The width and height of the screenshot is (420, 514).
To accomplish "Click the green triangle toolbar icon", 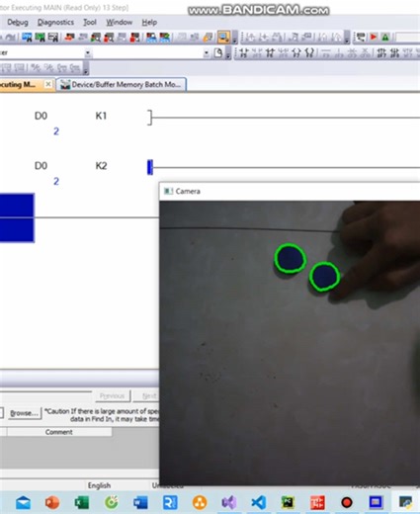I will click(385, 37).
